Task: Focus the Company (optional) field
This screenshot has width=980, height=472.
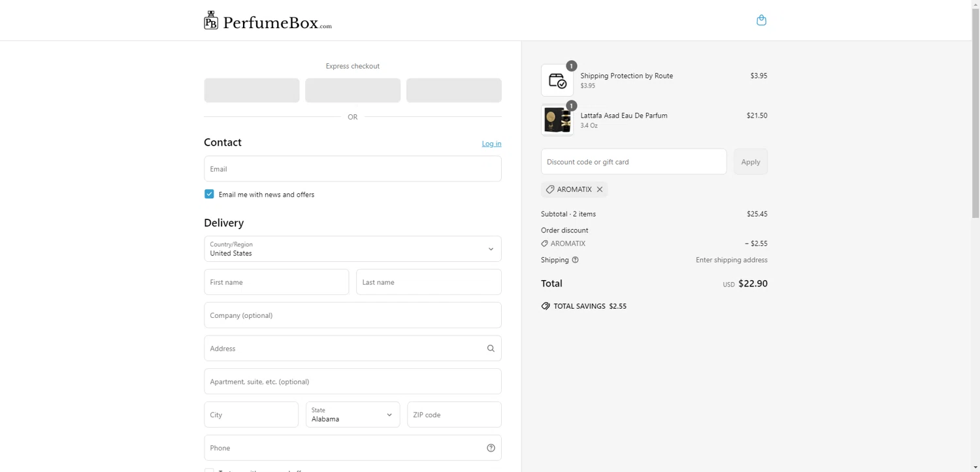Action: click(353, 315)
